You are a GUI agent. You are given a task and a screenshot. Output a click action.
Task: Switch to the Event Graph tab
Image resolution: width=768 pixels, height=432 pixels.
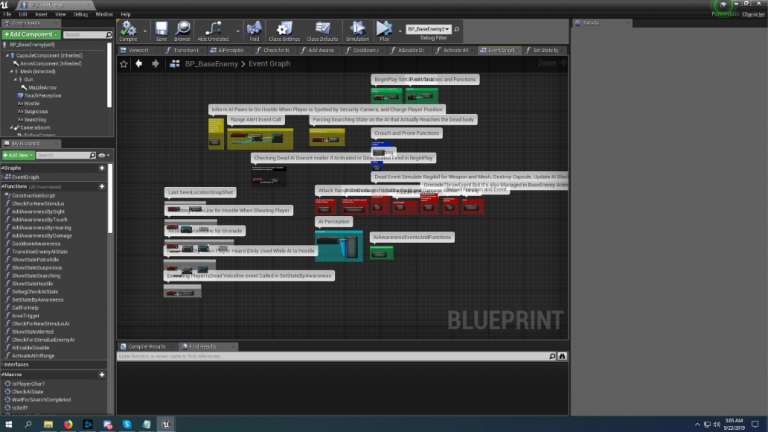tap(499, 50)
